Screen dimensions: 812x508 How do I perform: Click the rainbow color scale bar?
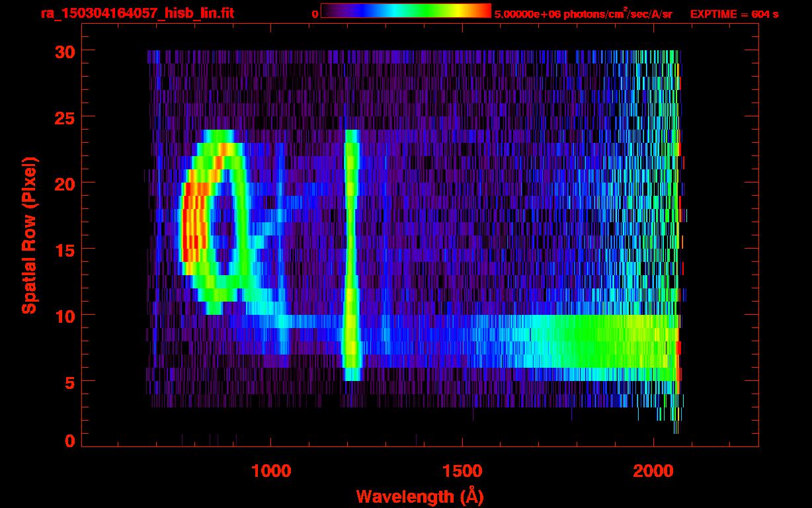click(406, 11)
